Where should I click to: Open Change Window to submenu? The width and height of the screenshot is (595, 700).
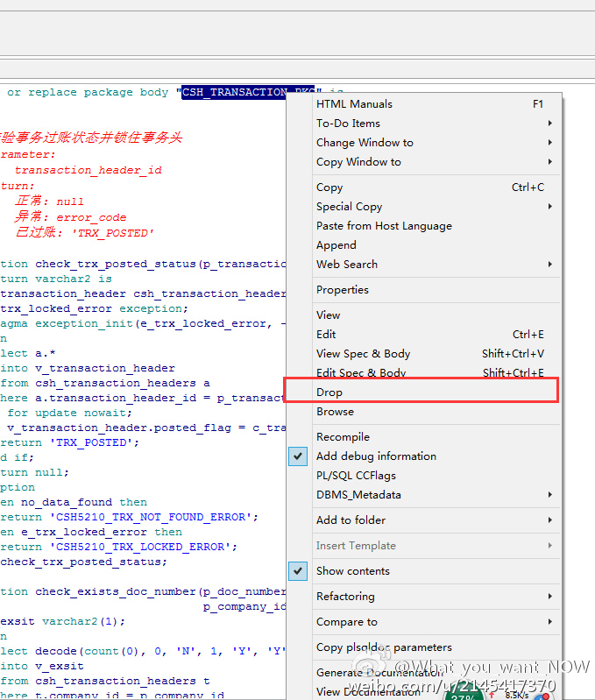point(423,143)
